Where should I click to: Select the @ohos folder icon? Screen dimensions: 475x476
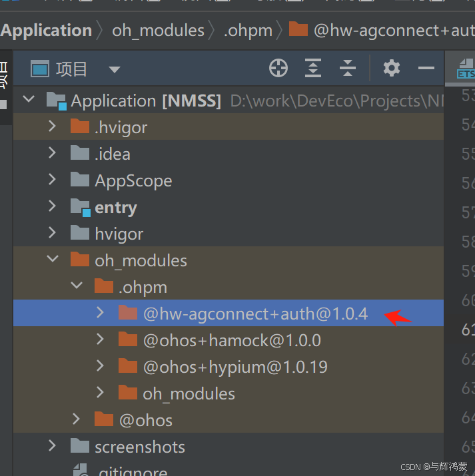point(104,419)
